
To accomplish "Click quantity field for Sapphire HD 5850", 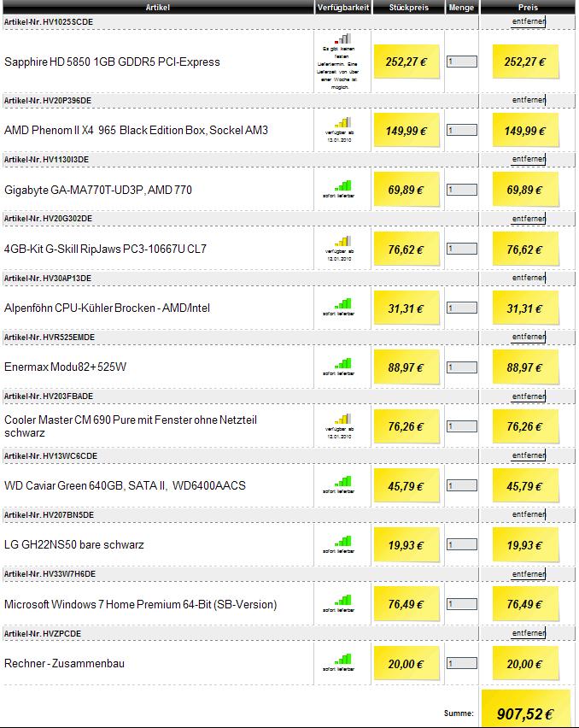I will point(462,62).
